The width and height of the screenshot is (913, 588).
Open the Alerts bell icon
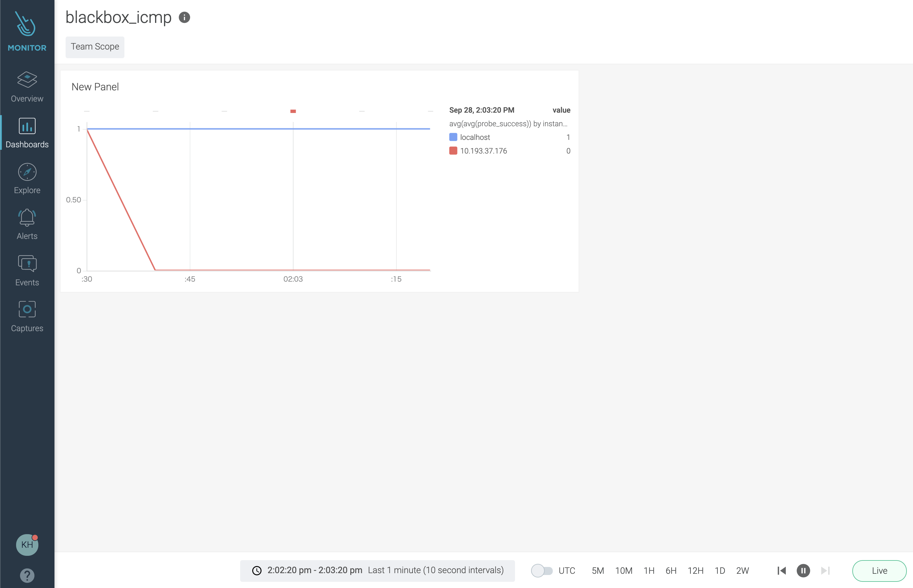[27, 218]
